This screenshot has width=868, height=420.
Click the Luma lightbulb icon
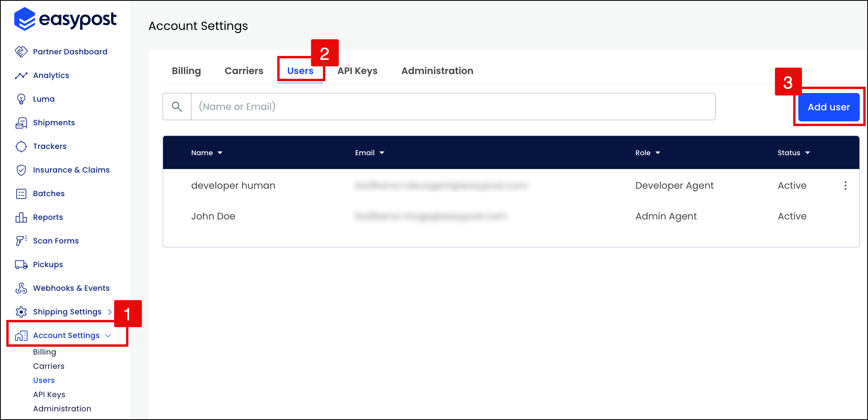[x=21, y=98]
